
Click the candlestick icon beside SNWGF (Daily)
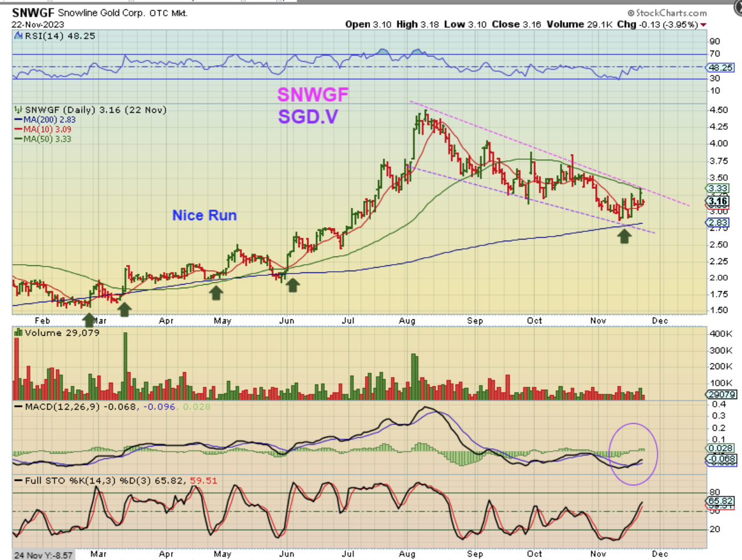tap(18, 110)
